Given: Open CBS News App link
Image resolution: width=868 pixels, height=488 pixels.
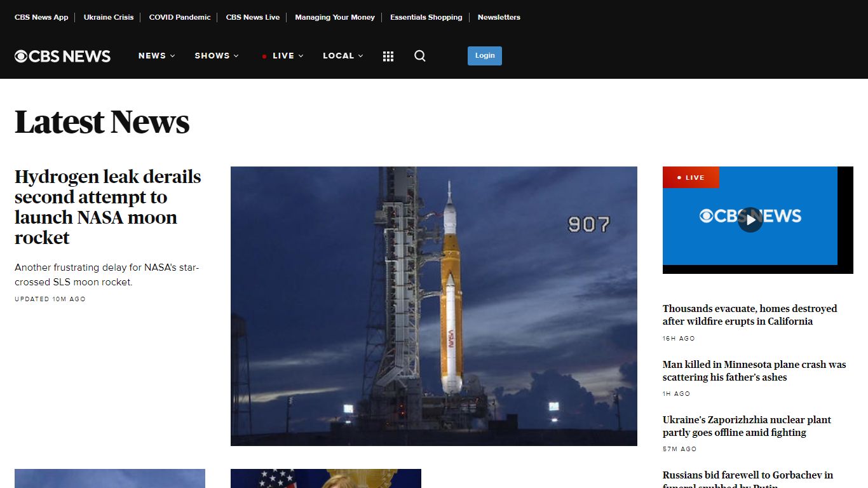Looking at the screenshot, I should pos(41,17).
